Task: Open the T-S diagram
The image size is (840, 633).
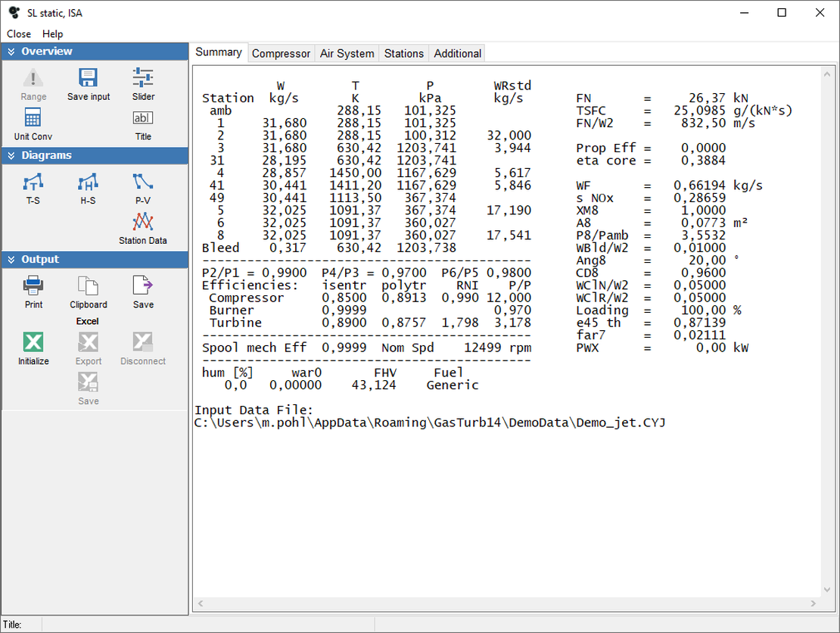Action: (33, 182)
